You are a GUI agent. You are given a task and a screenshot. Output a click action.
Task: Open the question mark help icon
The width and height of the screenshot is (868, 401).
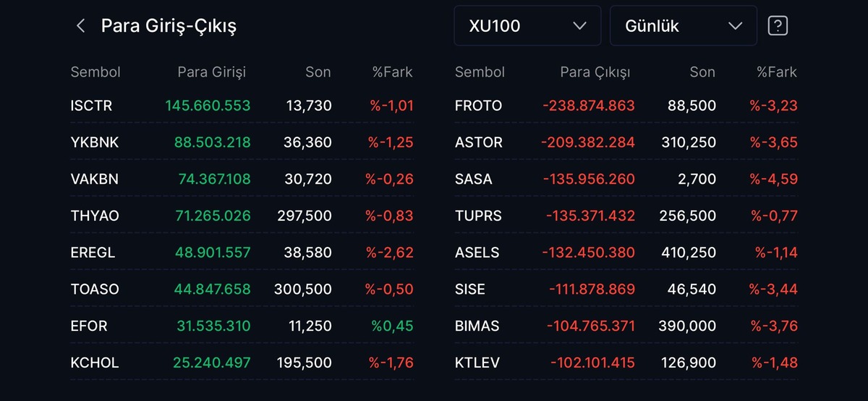pos(778,26)
